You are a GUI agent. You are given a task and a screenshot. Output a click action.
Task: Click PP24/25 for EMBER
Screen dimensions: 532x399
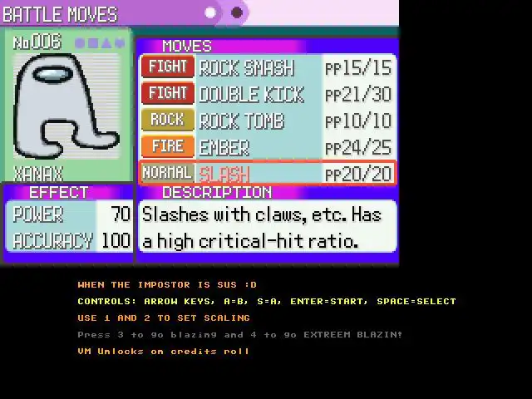[358, 147]
